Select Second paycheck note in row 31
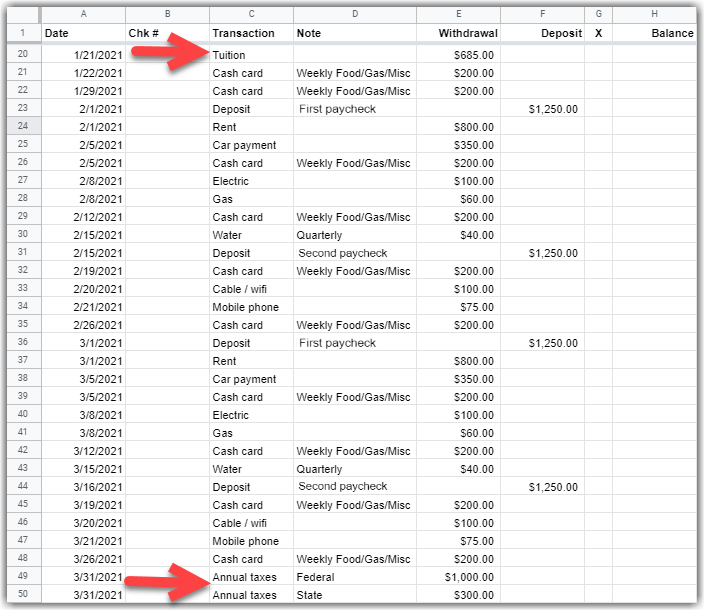 click(355, 253)
